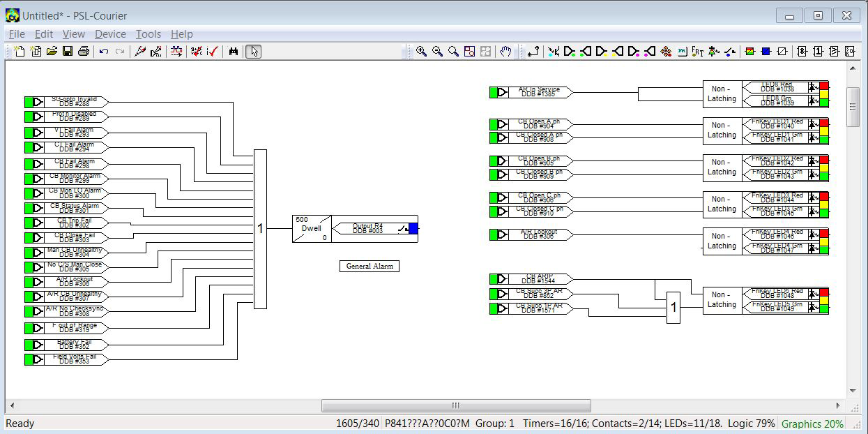Select the FnKey LED1 Red DDB #1040 output

(785, 124)
